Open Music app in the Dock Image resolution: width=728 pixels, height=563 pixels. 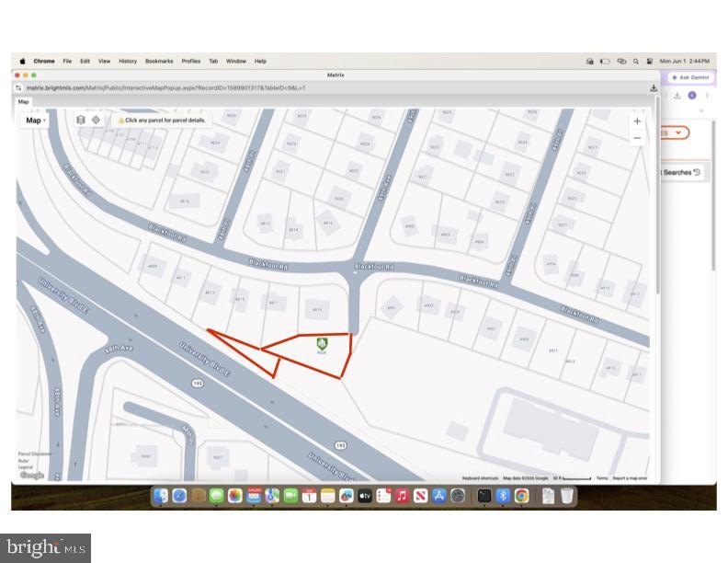pos(402,496)
